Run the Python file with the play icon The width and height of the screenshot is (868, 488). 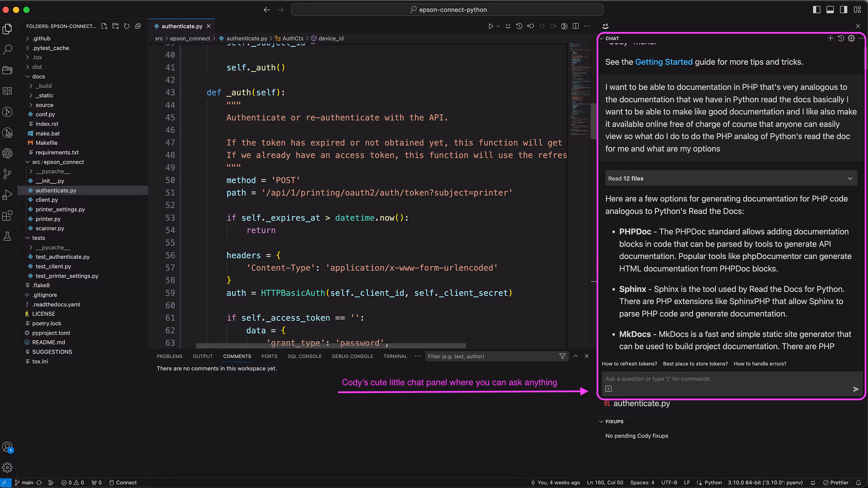click(491, 26)
